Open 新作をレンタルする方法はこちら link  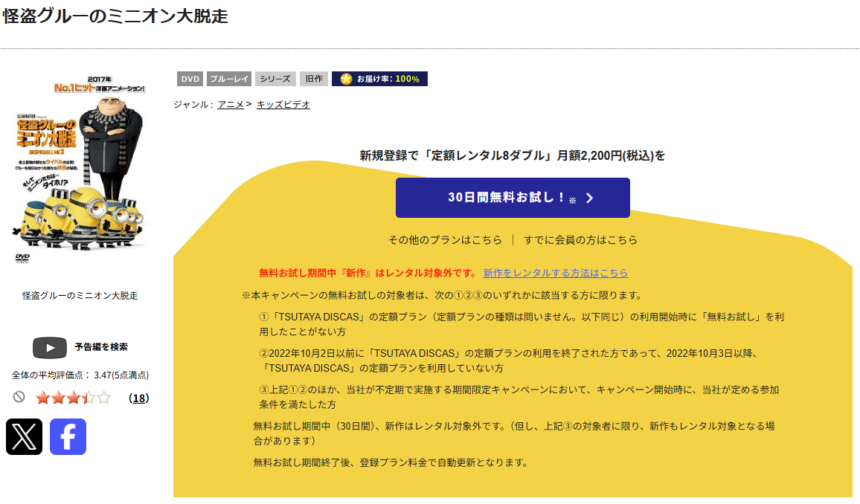pos(556,273)
